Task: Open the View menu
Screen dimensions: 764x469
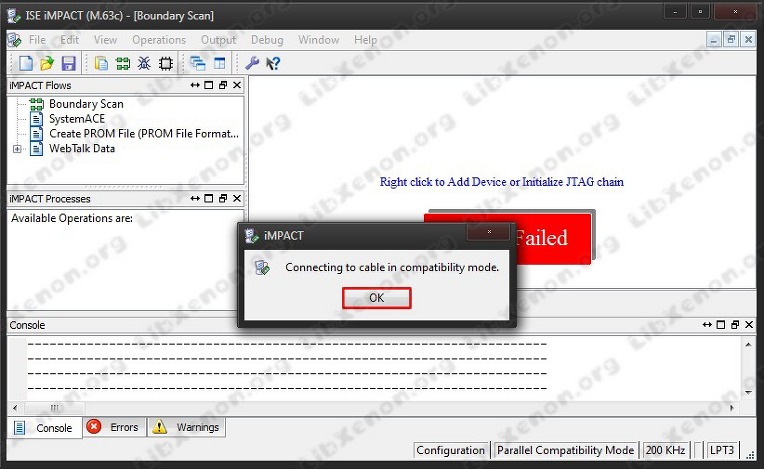Action: point(105,40)
